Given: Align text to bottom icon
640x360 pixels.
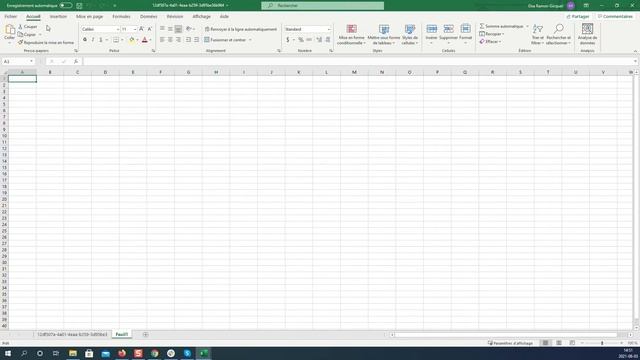Looking at the screenshot, I should click(178, 29).
